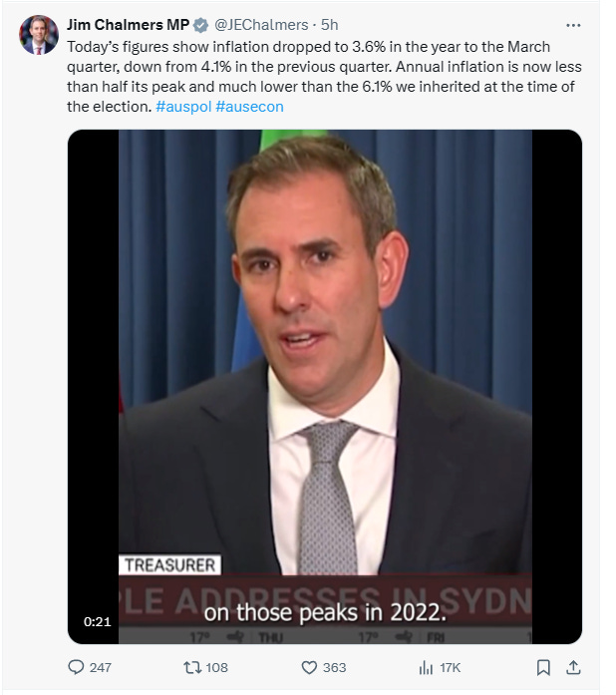The image size is (616, 695).
Task: Click the verified badge next to name
Action: point(200,25)
